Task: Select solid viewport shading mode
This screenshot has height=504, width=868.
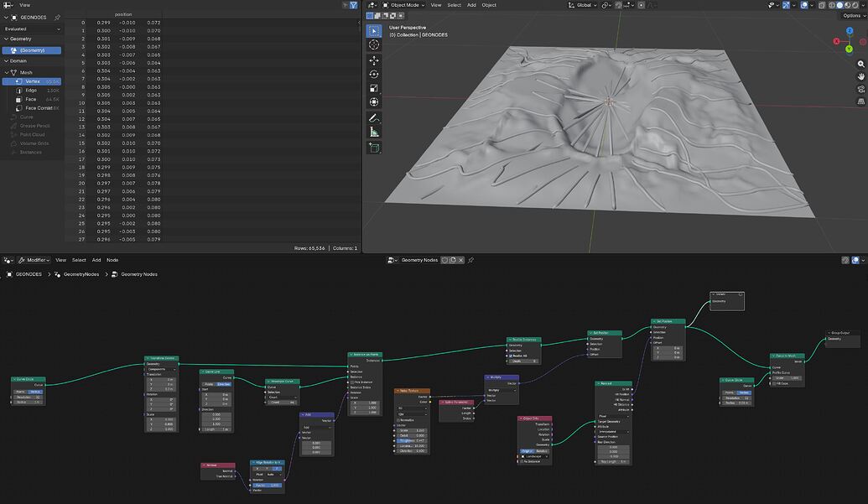Action: point(839,5)
